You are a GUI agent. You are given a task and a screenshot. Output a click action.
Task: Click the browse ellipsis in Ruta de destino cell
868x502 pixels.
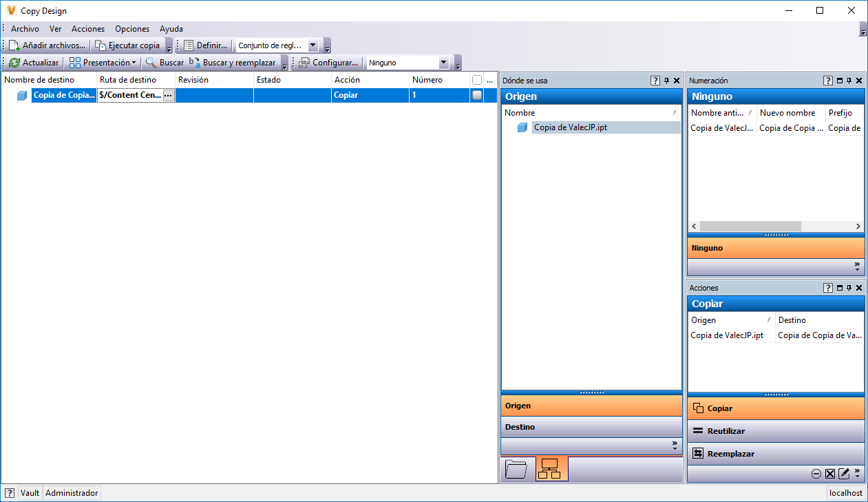point(168,96)
